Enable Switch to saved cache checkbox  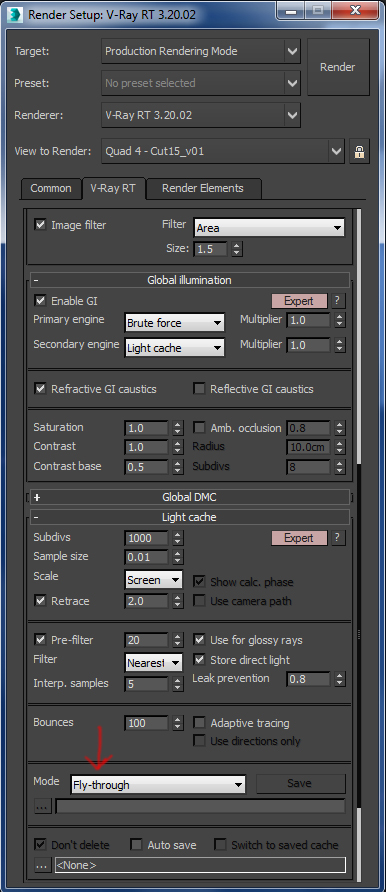tap(220, 845)
